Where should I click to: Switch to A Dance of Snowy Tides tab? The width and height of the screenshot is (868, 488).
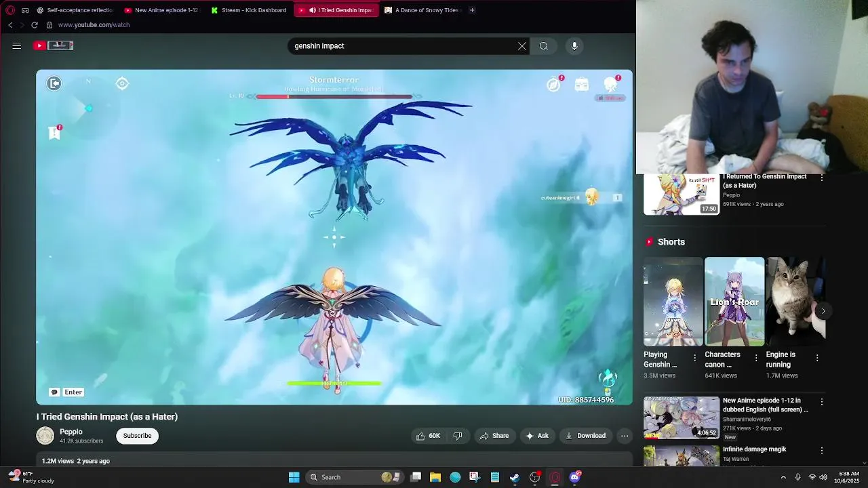(x=422, y=10)
